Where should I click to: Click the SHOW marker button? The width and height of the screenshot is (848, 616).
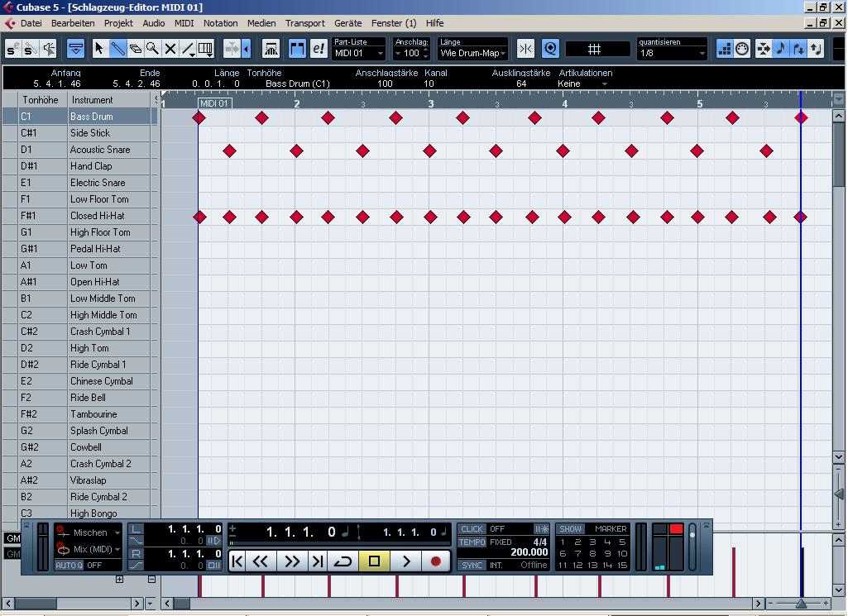point(570,529)
